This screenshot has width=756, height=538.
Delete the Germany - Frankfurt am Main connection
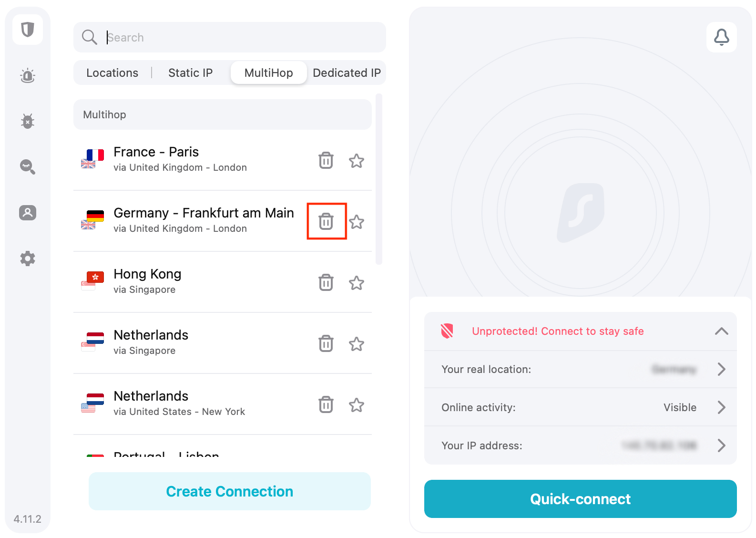[x=326, y=221]
